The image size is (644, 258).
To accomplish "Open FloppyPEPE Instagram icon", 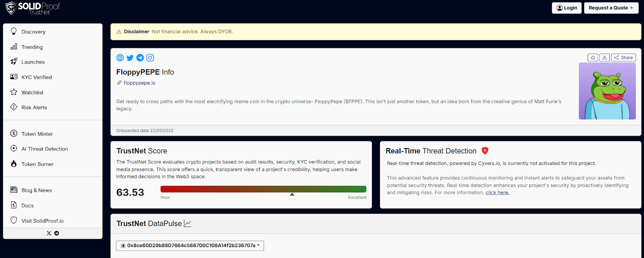I will 150,58.
